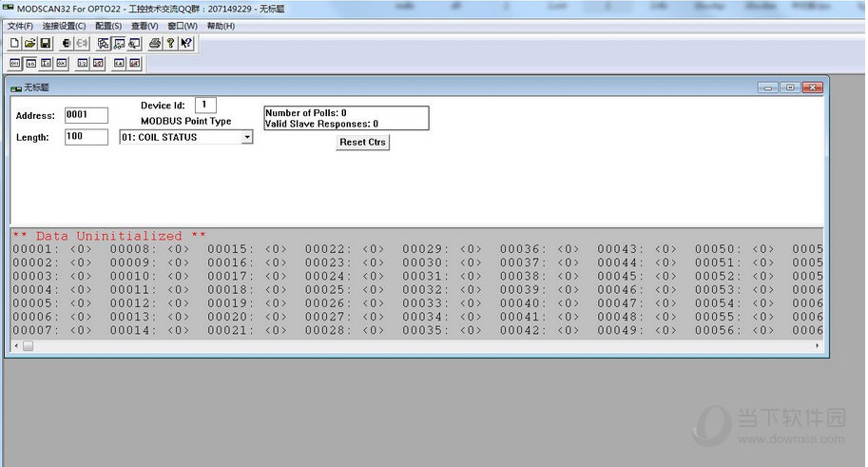Click the Connect toolbar icon

click(66, 44)
